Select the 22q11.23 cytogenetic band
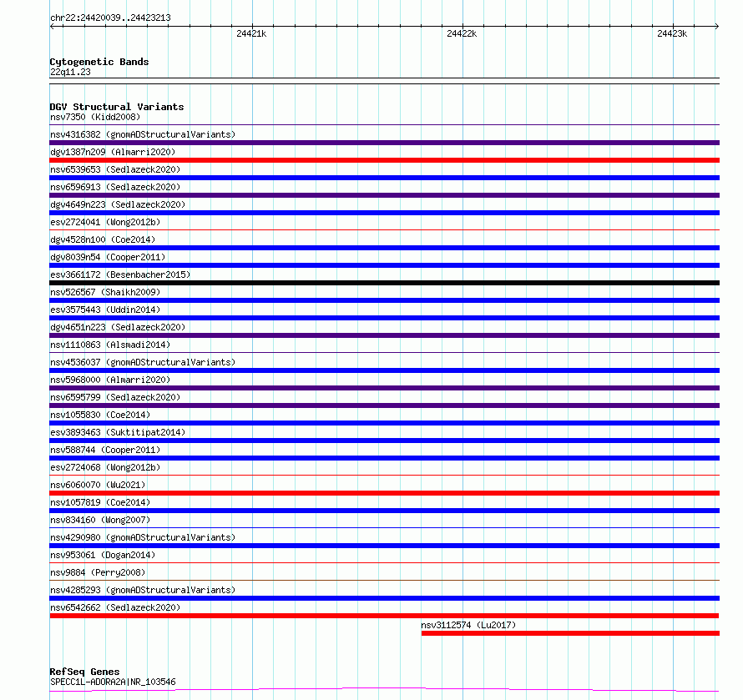The image size is (743, 700). (x=70, y=72)
